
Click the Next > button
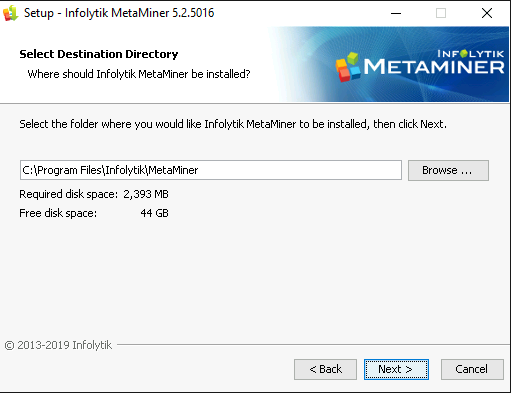[396, 369]
